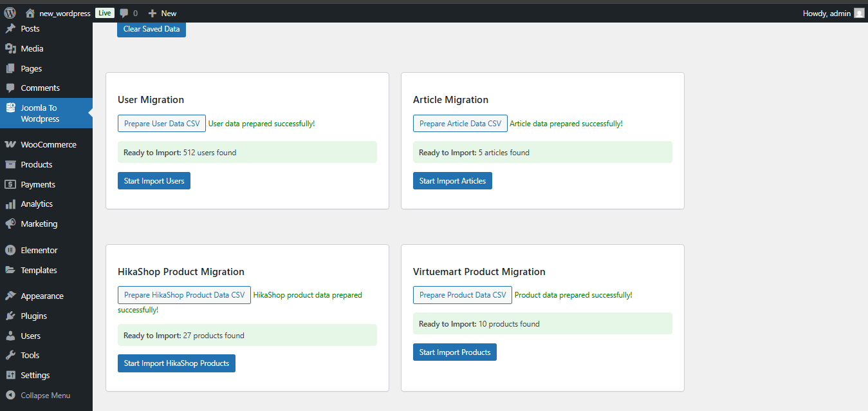Open the New content dropdown
Image resolution: width=868 pixels, height=411 pixels.
[162, 13]
